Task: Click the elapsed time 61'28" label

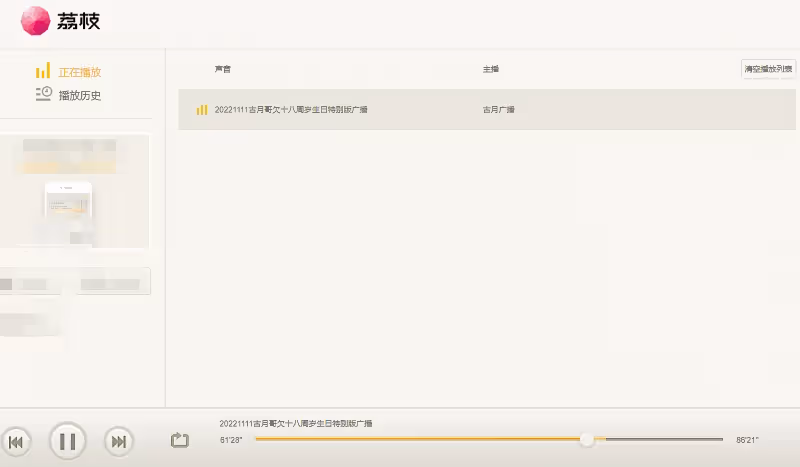Action: [x=231, y=440]
